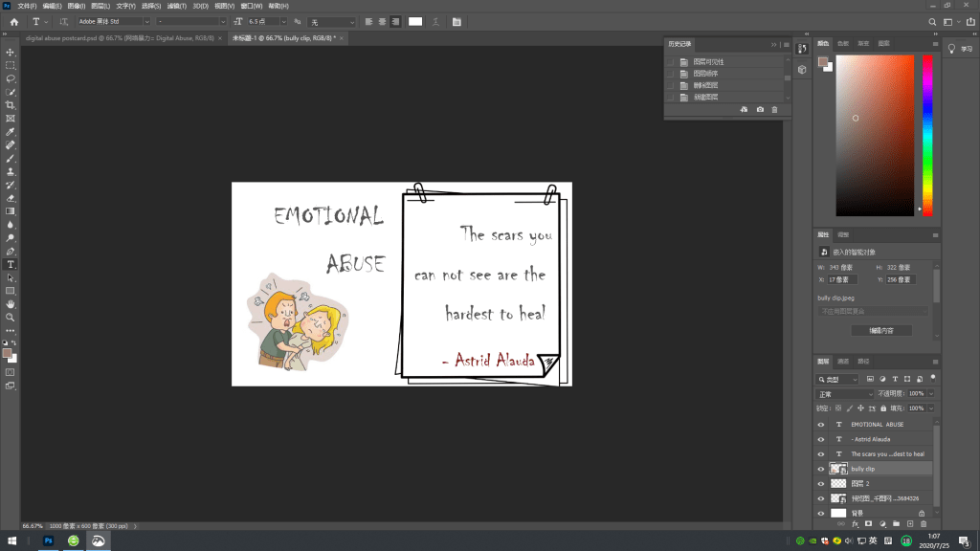The image size is (980, 551).
Task: Toggle visibility of the bully clip layer
Action: pos(820,470)
